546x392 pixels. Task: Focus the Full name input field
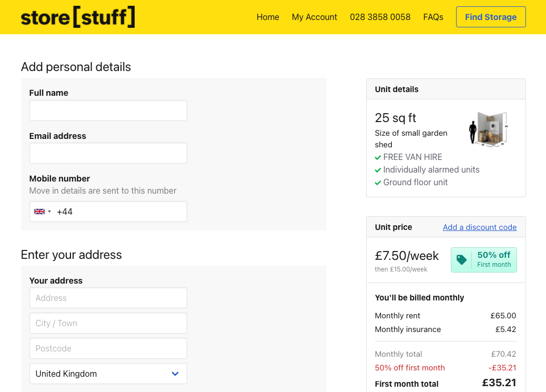point(108,110)
